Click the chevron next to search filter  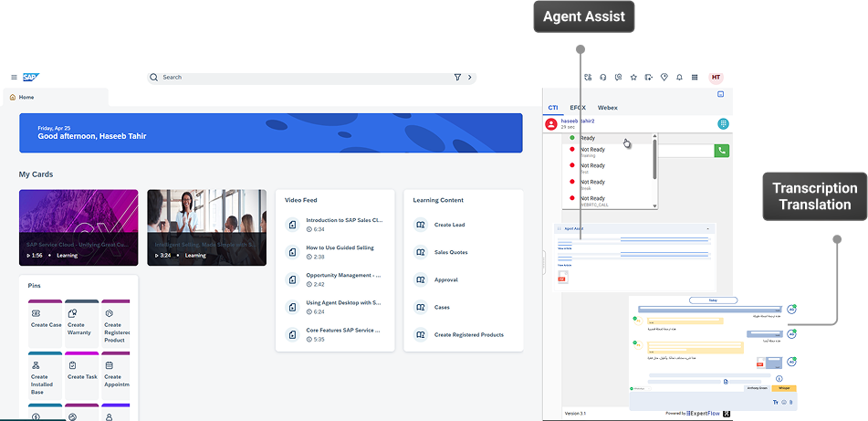pos(470,78)
